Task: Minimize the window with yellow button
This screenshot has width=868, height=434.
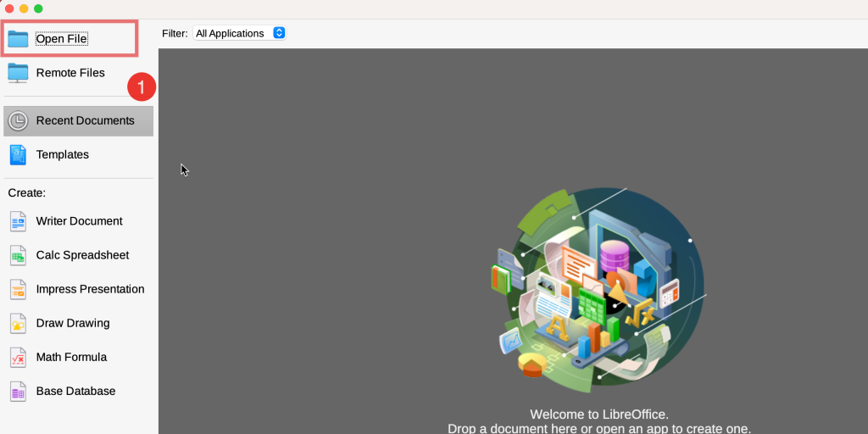Action: pos(24,8)
